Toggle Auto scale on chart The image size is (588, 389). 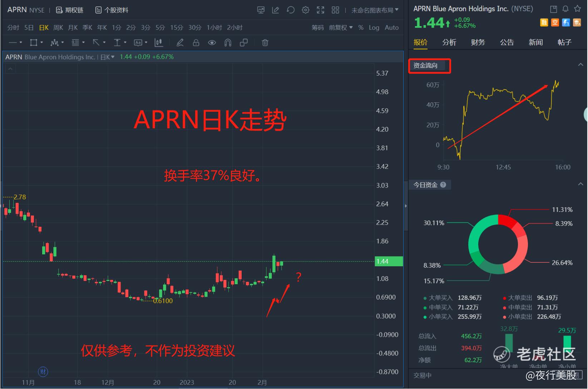coord(392,28)
